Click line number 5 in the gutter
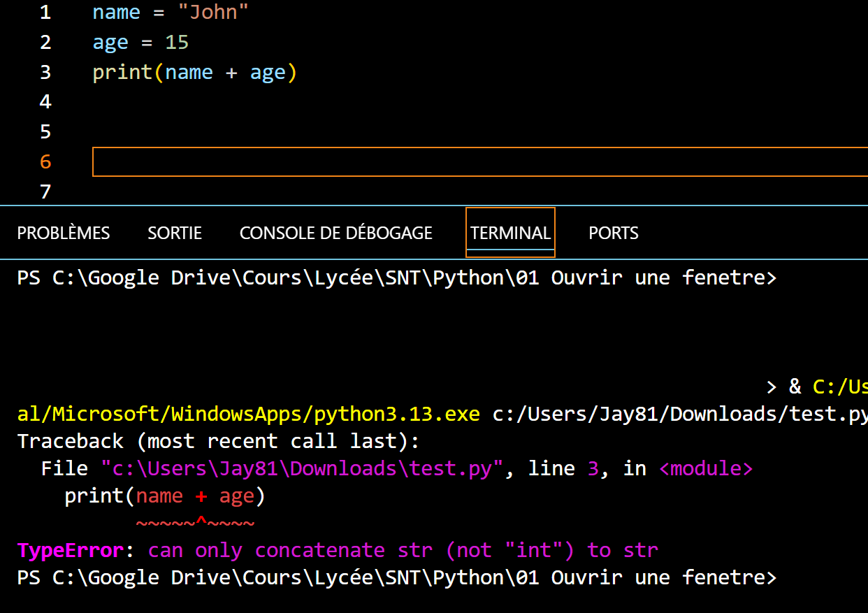This screenshot has height=613, width=868. (45, 131)
